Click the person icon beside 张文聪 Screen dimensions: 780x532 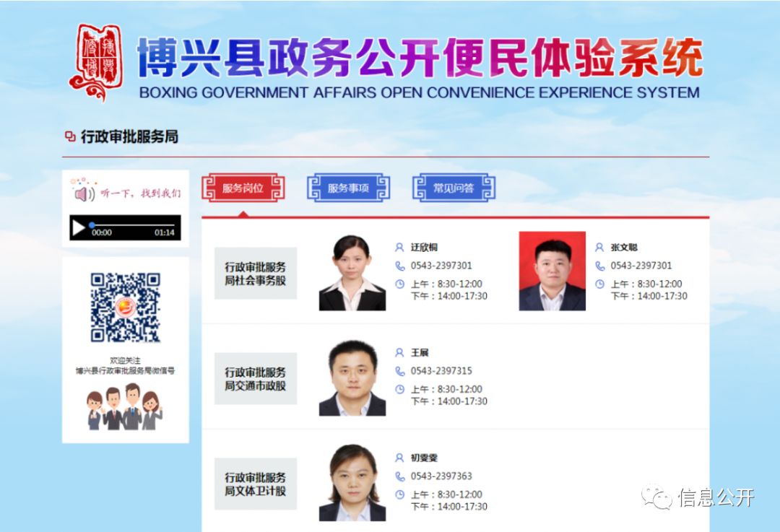click(599, 247)
